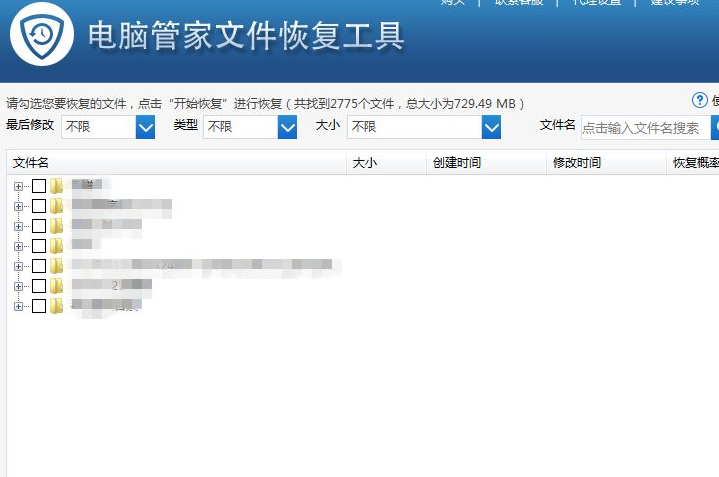Check the first folder's checkbox
The image size is (719, 477).
(x=39, y=186)
